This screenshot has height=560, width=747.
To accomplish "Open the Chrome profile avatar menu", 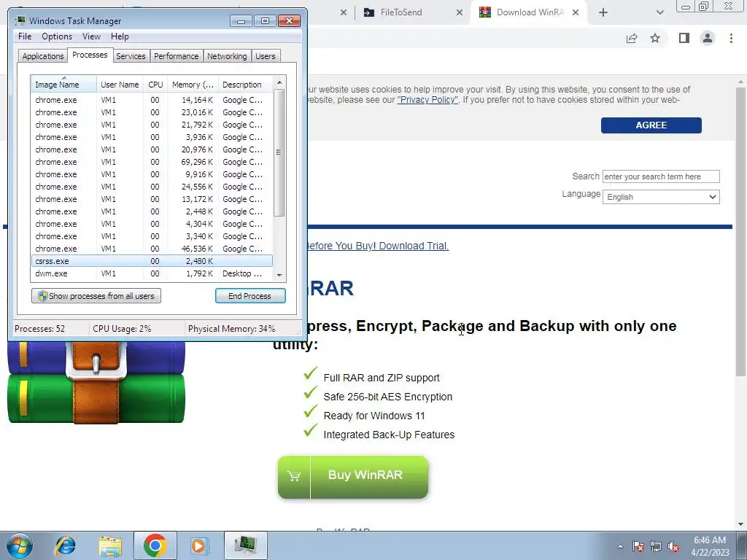I will pyautogui.click(x=708, y=38).
